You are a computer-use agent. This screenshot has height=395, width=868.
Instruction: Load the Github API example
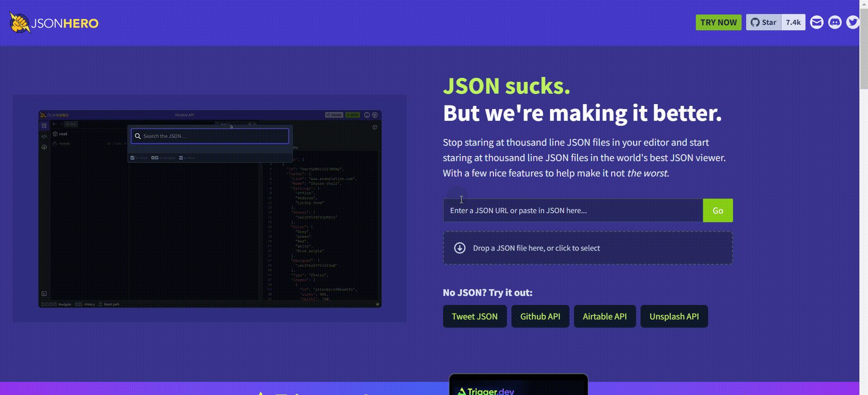coord(540,316)
